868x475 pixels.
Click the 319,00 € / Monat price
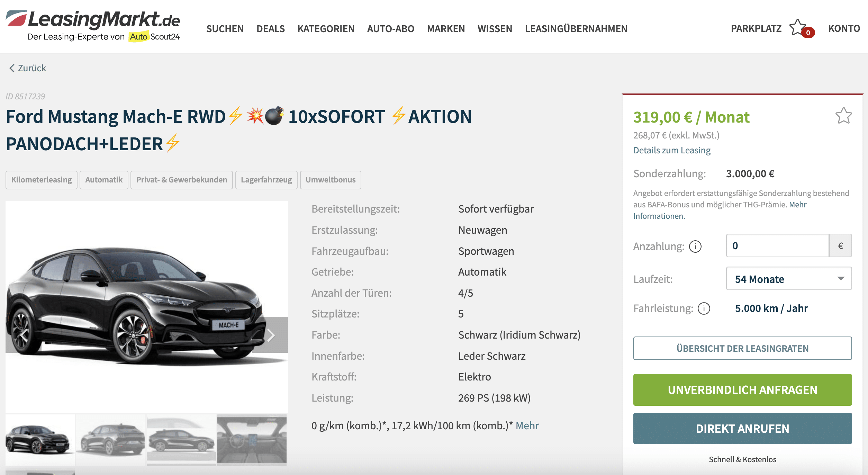[x=691, y=117]
